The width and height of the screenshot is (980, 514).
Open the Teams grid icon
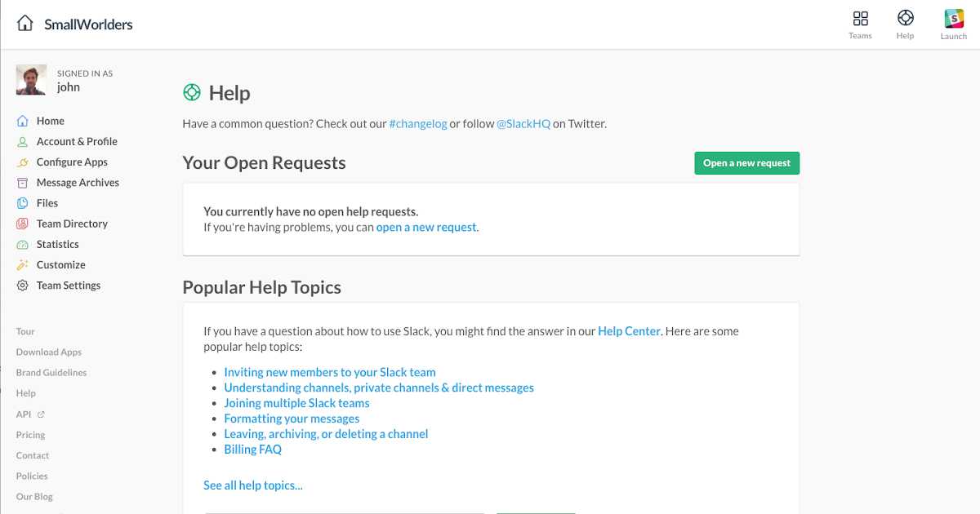coord(860,18)
